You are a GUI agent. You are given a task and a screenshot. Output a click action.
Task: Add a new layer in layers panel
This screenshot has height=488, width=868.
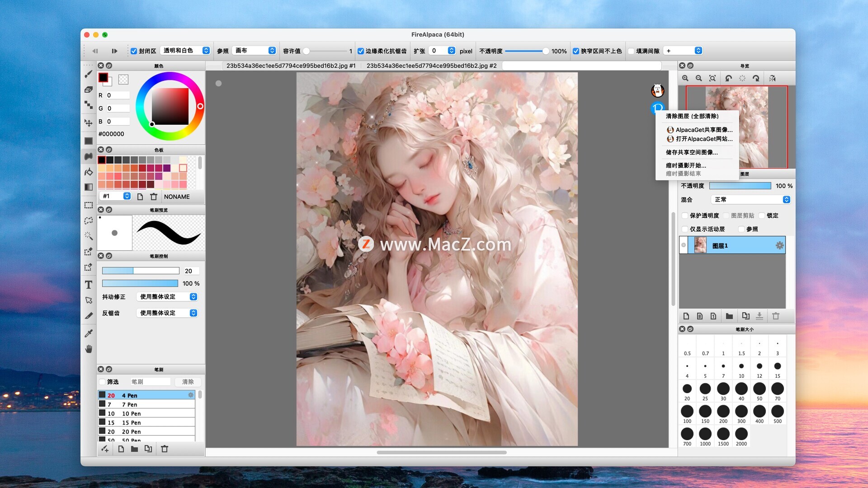click(x=686, y=316)
